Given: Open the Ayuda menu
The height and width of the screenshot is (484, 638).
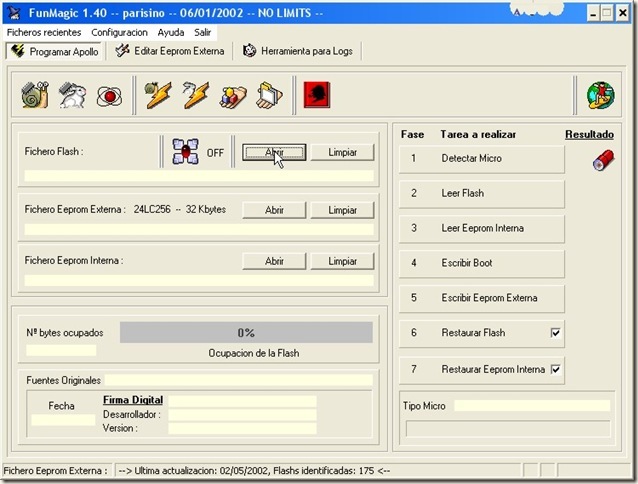Looking at the screenshot, I should pos(171,33).
